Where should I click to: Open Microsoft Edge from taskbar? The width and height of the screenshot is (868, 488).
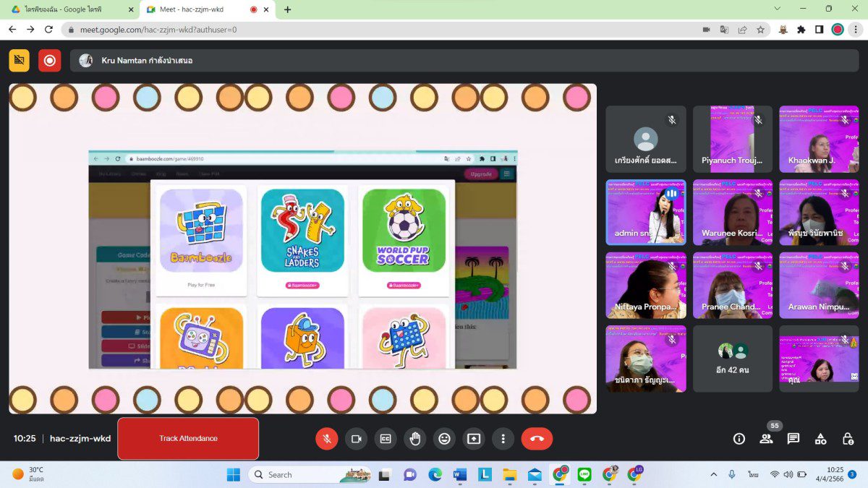tap(435, 475)
